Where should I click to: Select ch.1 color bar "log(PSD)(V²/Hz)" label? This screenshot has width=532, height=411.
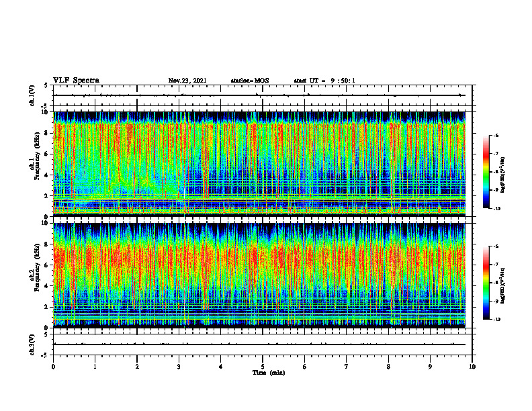click(503, 175)
